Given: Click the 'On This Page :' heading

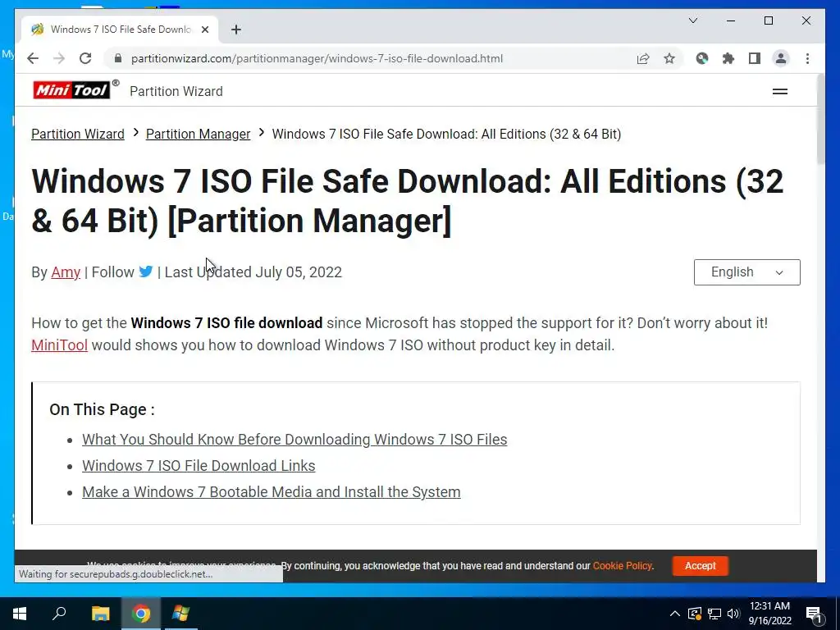Looking at the screenshot, I should point(102,410).
